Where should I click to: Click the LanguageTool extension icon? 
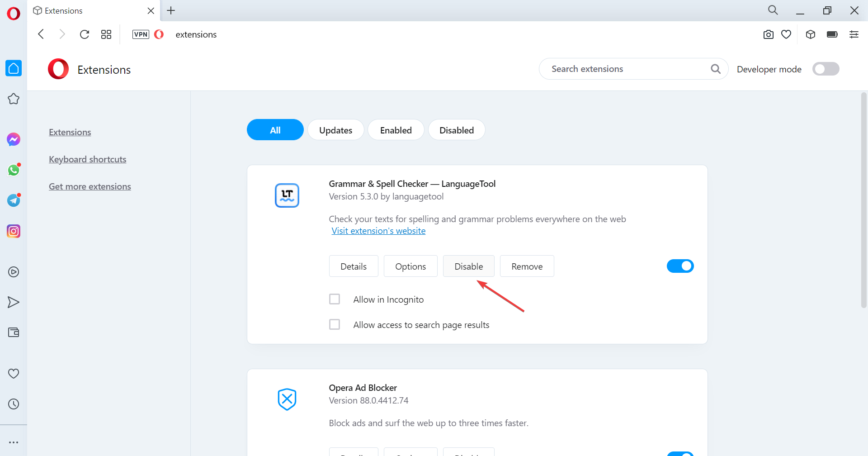click(x=287, y=195)
